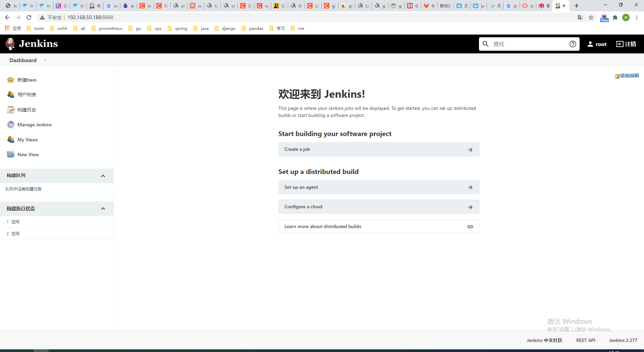Open the REST API footer link
This screenshot has height=352, width=644.
tap(586, 340)
